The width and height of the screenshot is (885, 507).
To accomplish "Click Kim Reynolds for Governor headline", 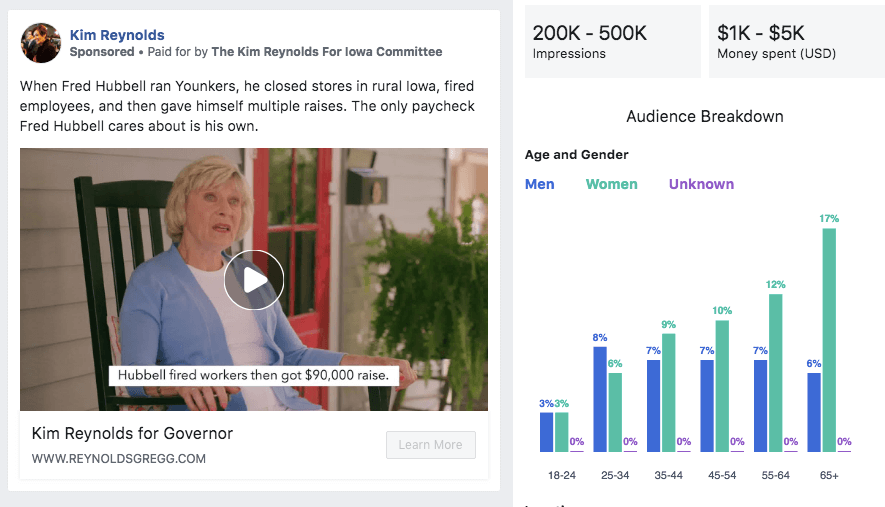I will pyautogui.click(x=132, y=434).
